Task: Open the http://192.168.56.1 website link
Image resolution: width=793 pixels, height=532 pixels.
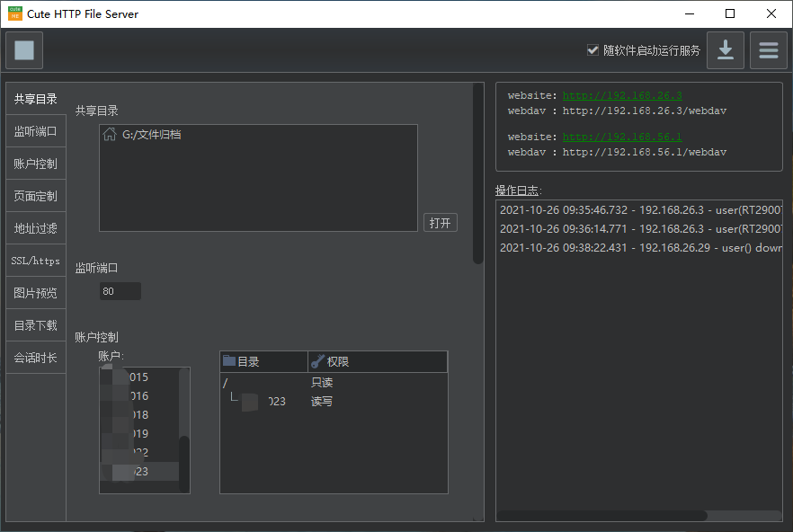Action: 621,136
